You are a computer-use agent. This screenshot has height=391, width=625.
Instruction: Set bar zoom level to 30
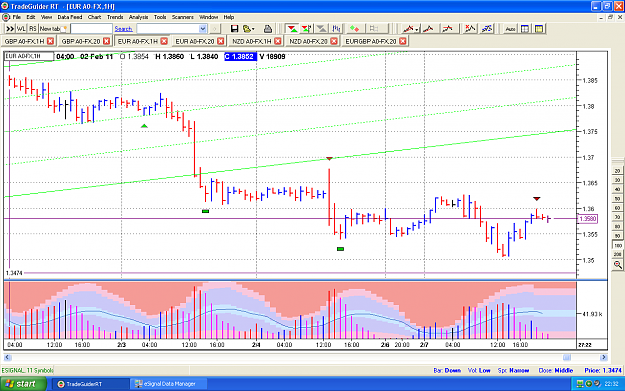617,180
